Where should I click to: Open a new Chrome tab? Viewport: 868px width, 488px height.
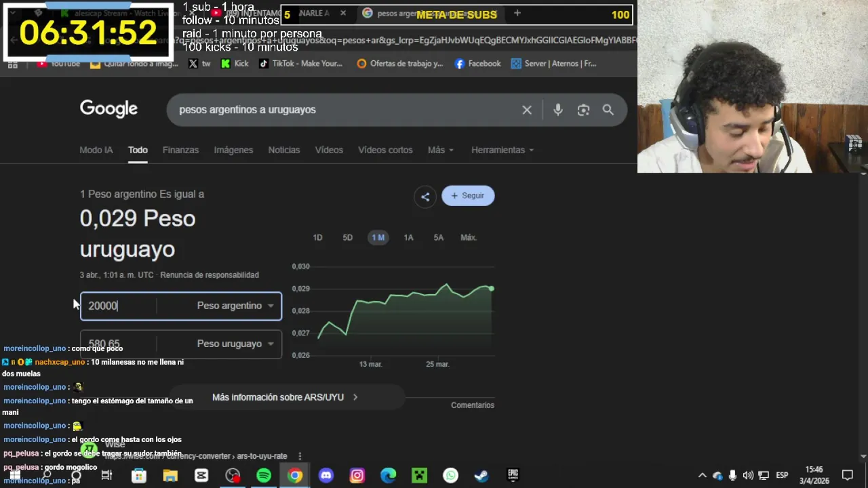pyautogui.click(x=517, y=14)
